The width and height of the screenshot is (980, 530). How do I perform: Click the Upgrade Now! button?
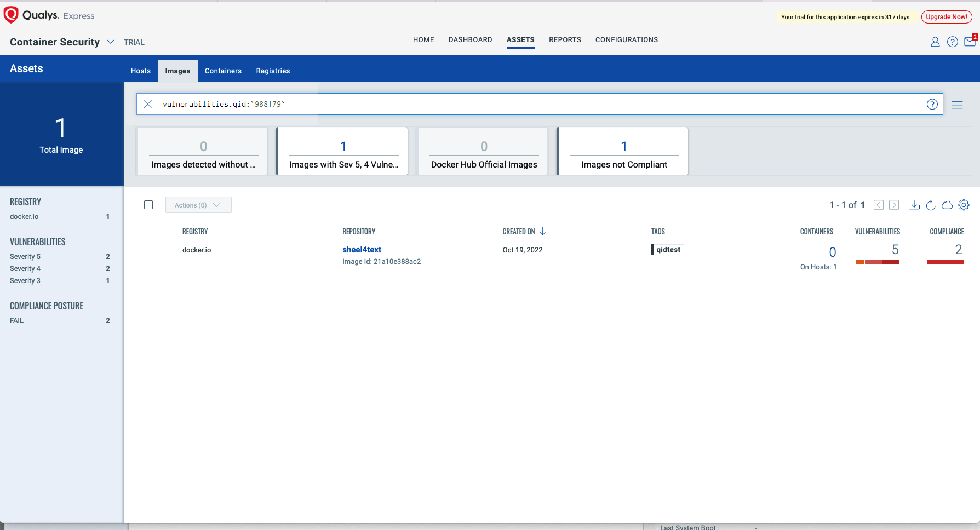click(x=947, y=17)
